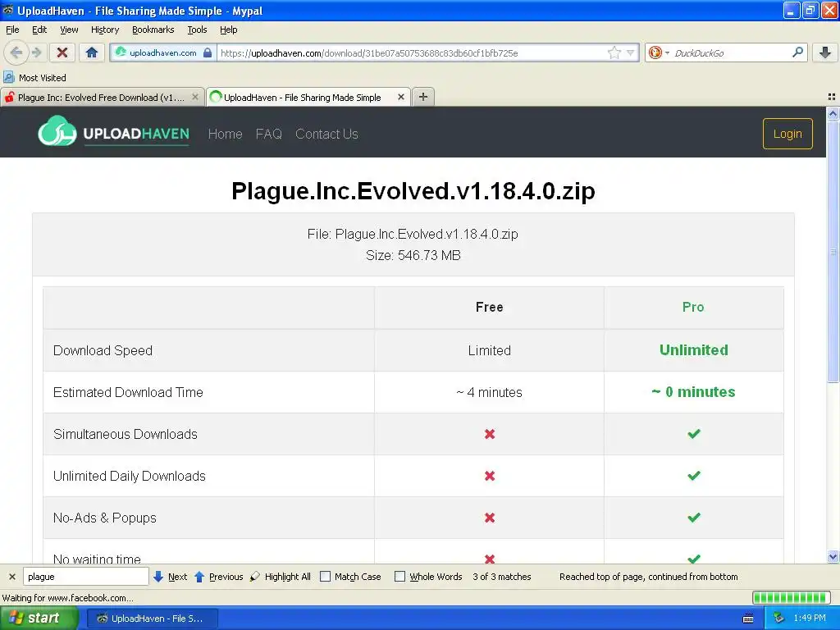Open the View menu

tap(69, 30)
